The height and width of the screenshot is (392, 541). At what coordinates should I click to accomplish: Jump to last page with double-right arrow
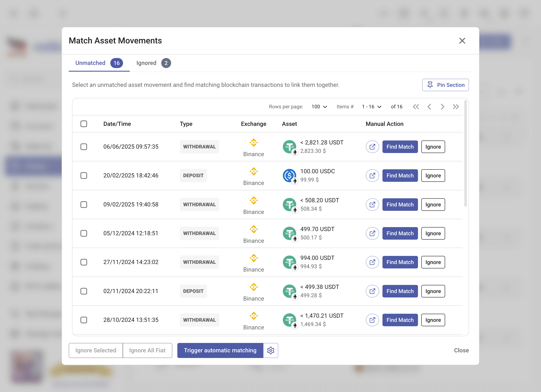coord(456,106)
